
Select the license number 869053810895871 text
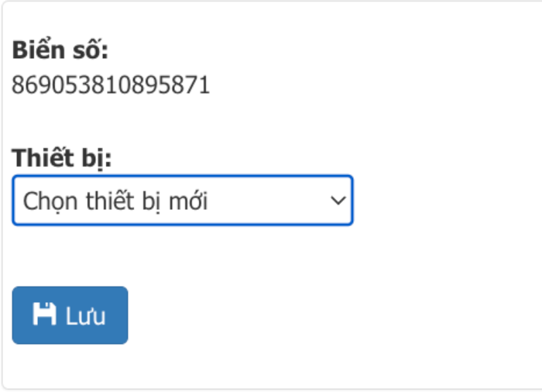[111, 84]
